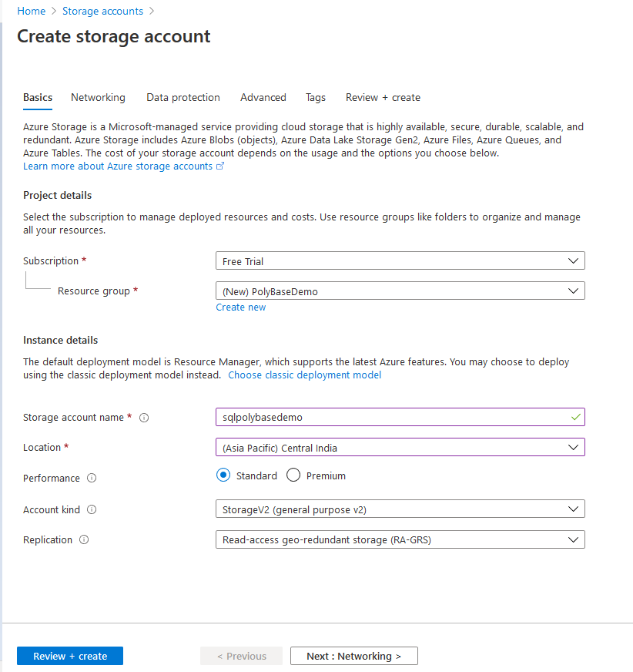Open the Subscription dropdown

pyautogui.click(x=400, y=261)
